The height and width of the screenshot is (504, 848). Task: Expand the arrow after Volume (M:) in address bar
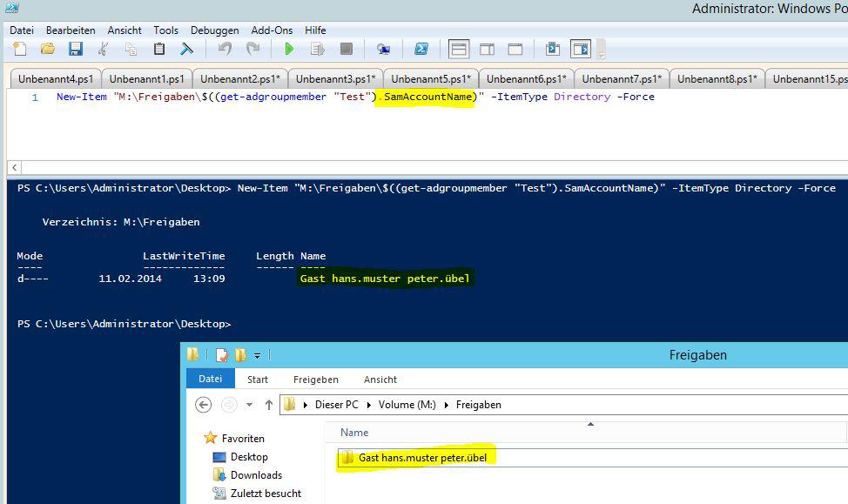coord(447,405)
